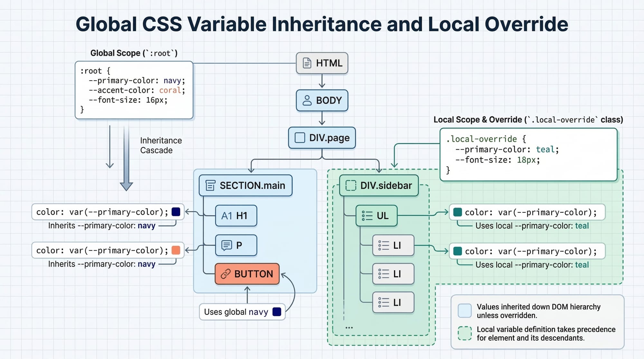Click the light blue legend square

coord(465,311)
